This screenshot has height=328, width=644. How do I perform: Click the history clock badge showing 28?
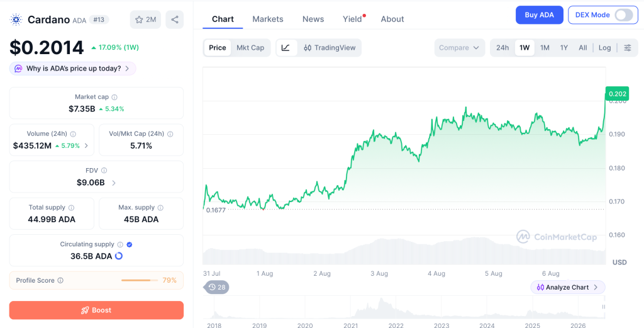click(217, 287)
